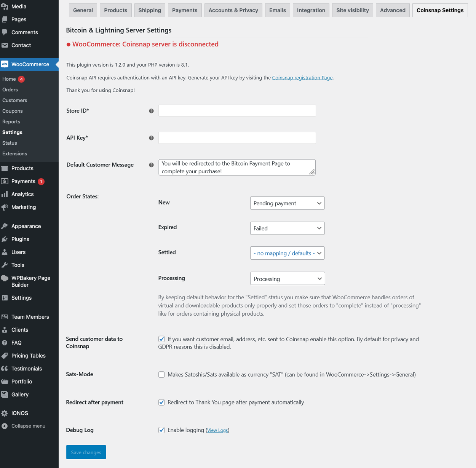The height and width of the screenshot is (468, 476).
Task: Open WooCommerce Home submenu
Action: coord(9,79)
